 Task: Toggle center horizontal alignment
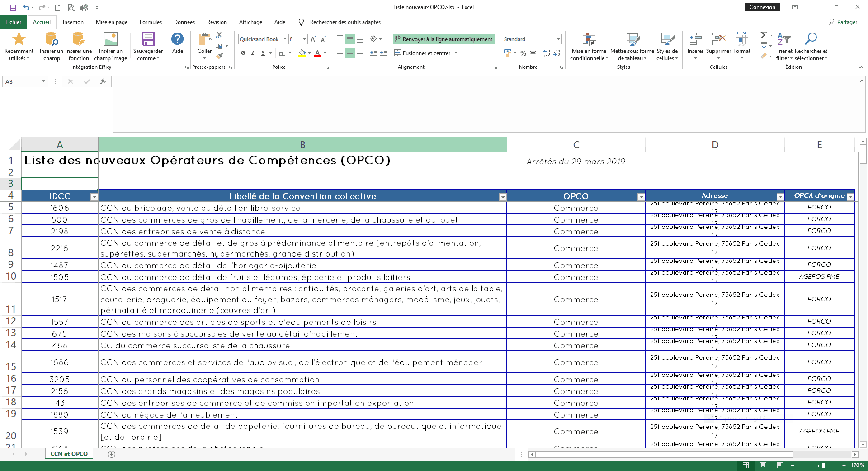click(x=350, y=53)
